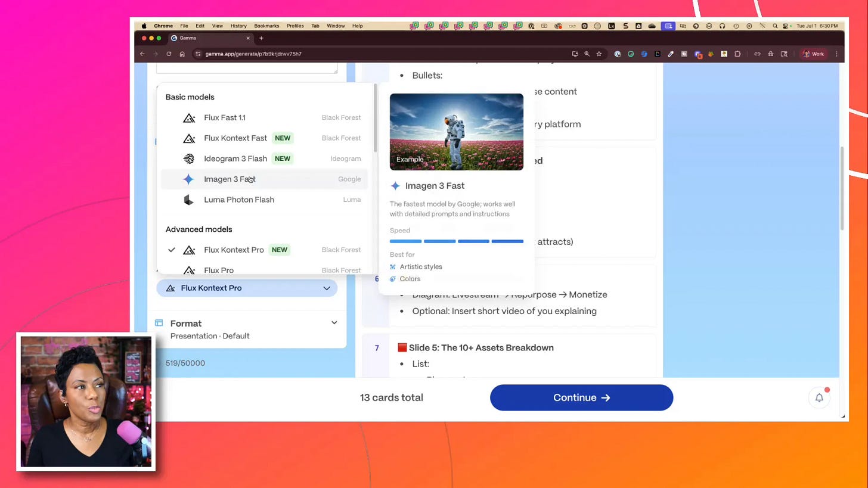Switch to the Gamma tab

point(210,38)
